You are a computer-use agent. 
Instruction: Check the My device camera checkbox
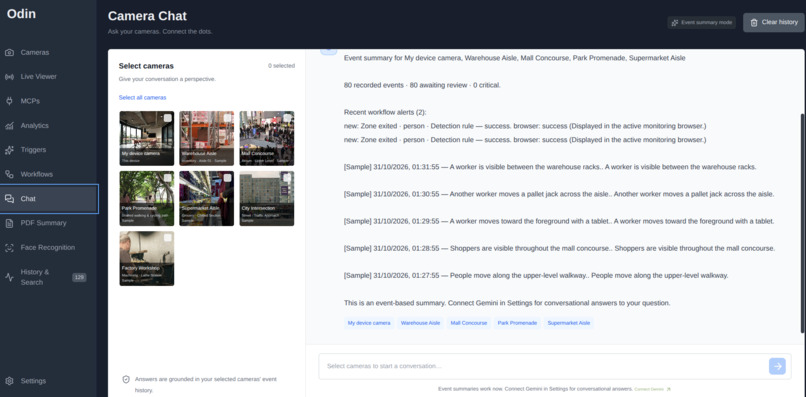click(168, 118)
